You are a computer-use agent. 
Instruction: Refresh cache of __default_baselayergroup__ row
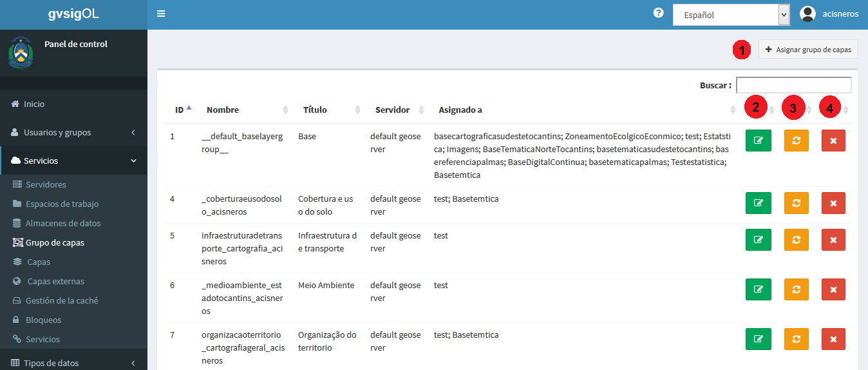(796, 141)
